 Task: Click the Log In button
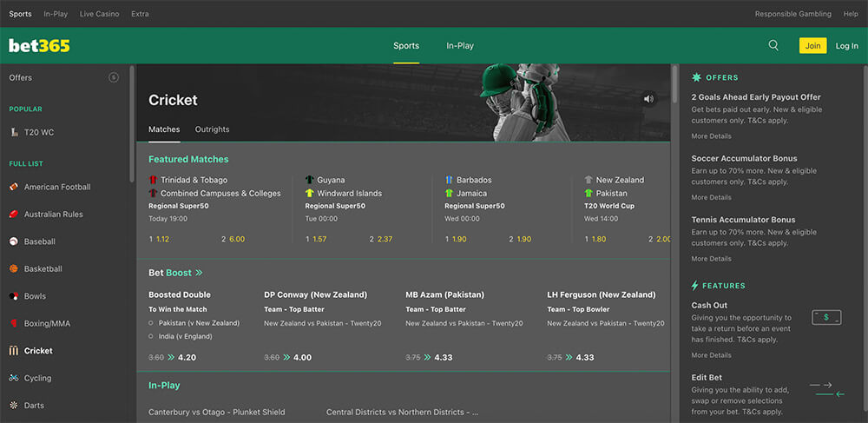click(x=847, y=46)
